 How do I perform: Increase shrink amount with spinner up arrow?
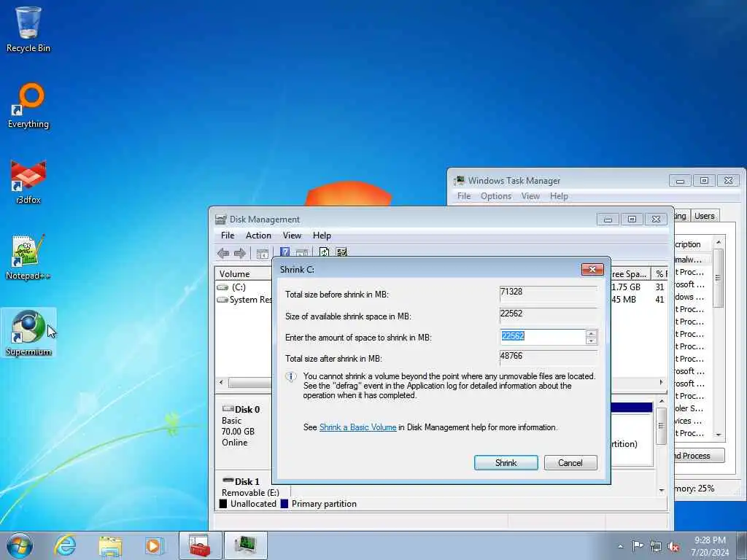[591, 333]
